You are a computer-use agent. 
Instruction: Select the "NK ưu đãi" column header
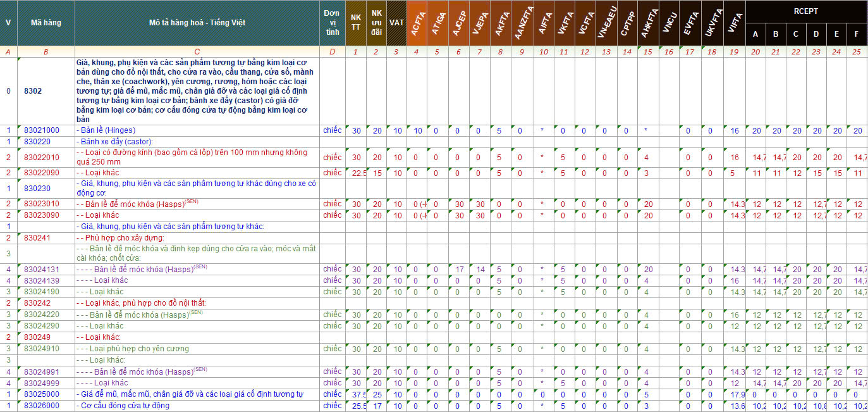click(x=377, y=23)
